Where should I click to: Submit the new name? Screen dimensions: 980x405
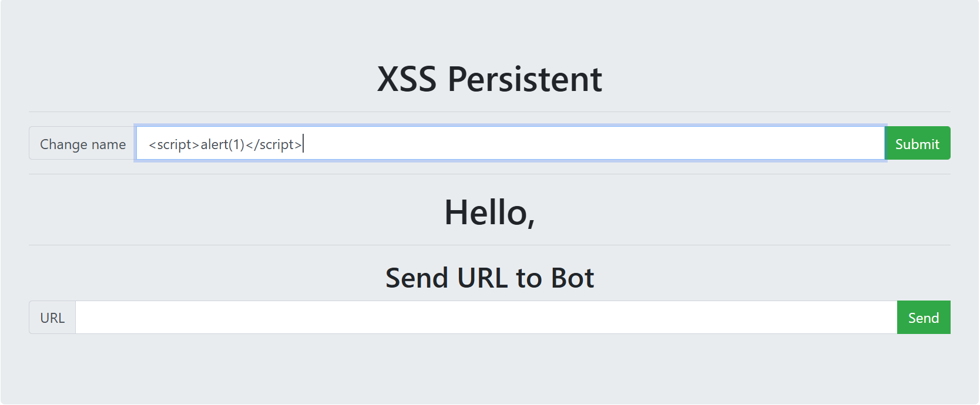917,143
